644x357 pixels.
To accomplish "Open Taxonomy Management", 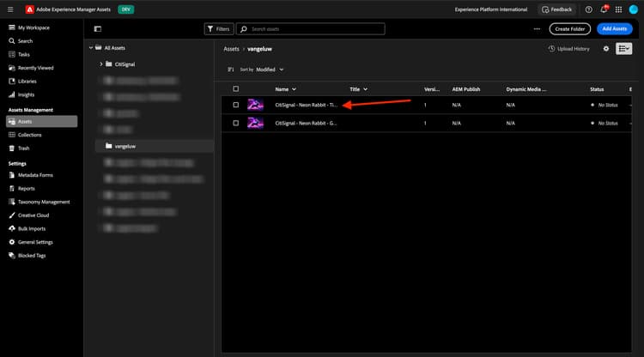I will tap(44, 202).
